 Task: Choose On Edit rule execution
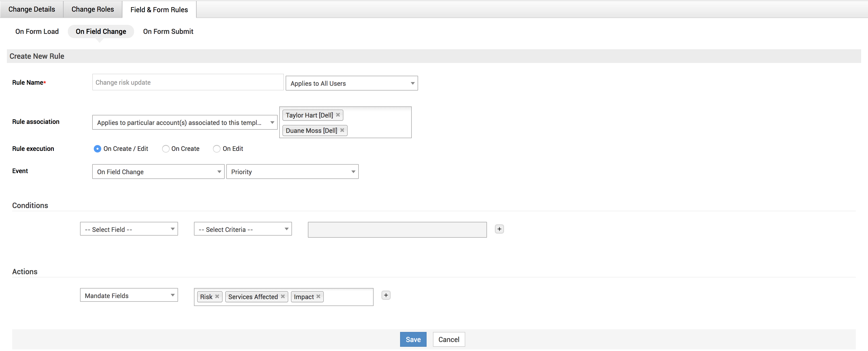pyautogui.click(x=217, y=149)
